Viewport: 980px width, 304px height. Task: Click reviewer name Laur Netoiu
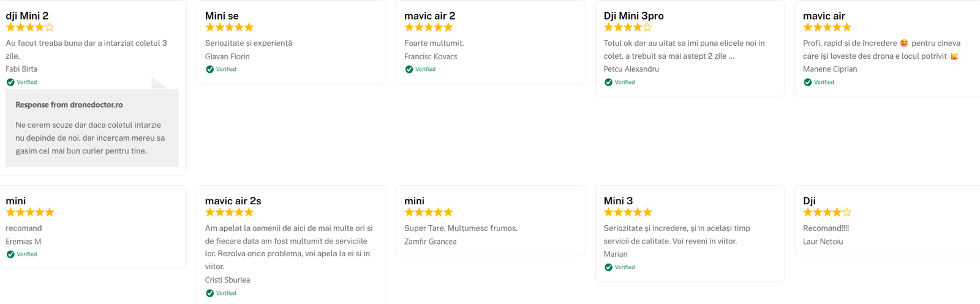click(823, 242)
